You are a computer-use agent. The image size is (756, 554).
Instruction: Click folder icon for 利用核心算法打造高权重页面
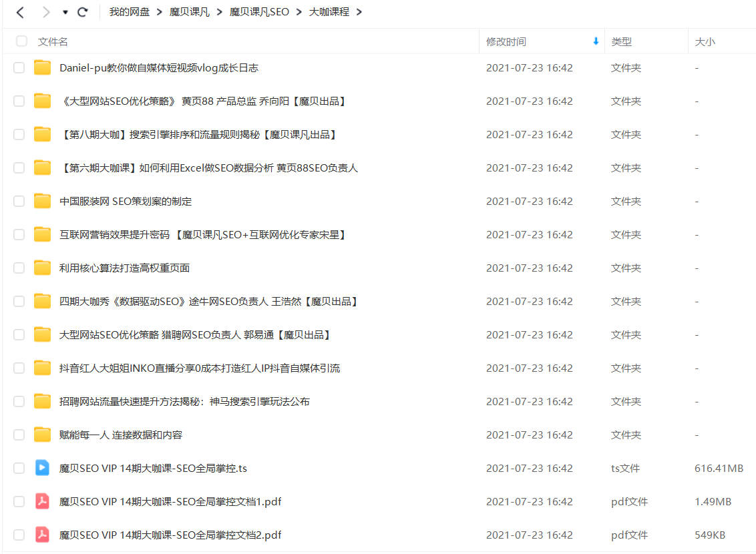point(43,268)
